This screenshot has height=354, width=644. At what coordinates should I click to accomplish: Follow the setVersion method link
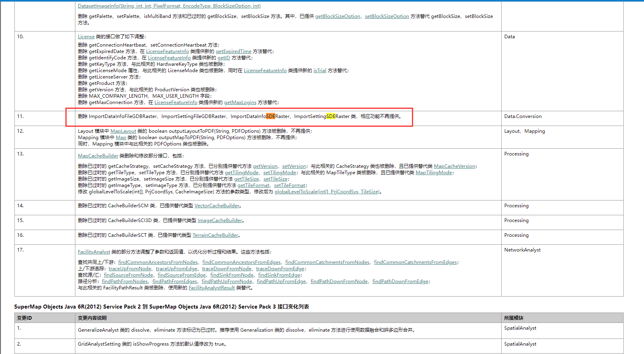coord(294,166)
